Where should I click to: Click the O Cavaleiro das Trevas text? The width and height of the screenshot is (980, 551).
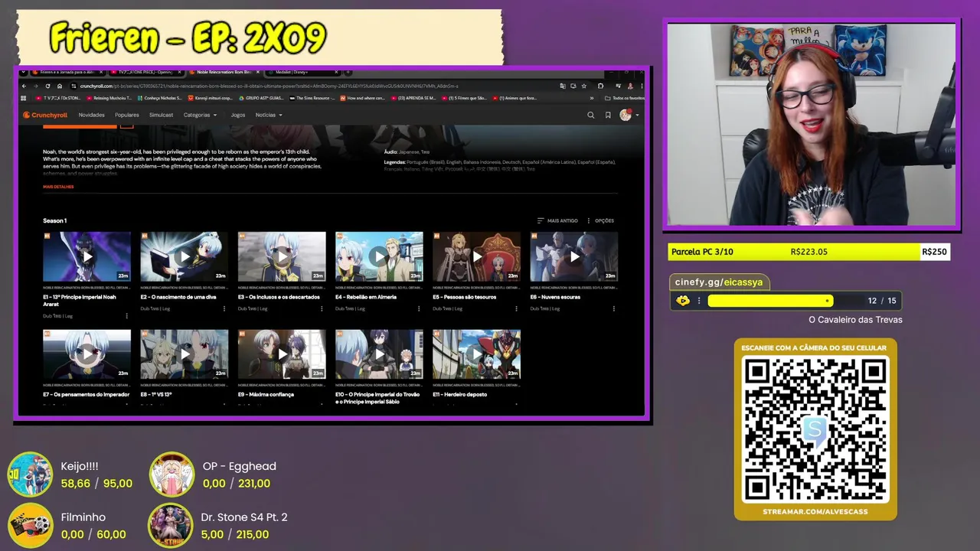point(855,320)
